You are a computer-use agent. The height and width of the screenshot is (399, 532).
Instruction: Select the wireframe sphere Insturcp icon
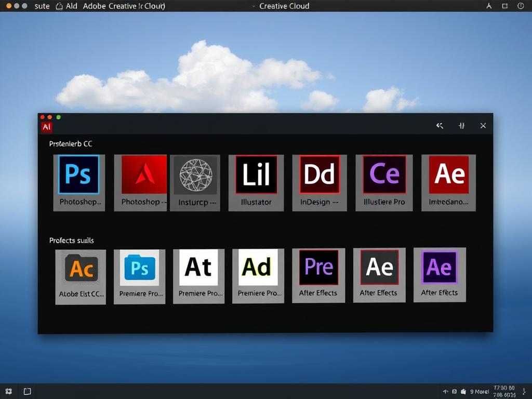196,175
